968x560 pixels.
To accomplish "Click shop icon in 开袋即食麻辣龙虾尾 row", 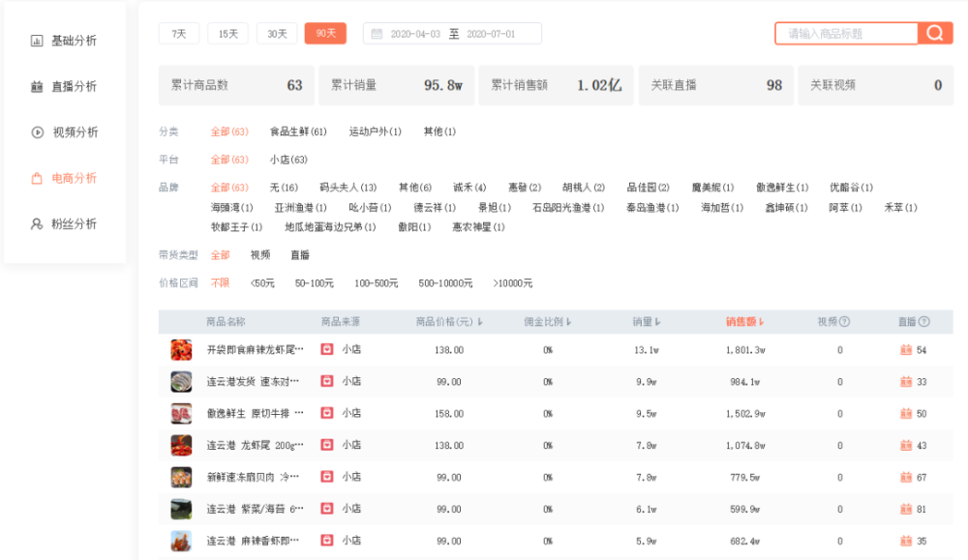I will coord(327,349).
